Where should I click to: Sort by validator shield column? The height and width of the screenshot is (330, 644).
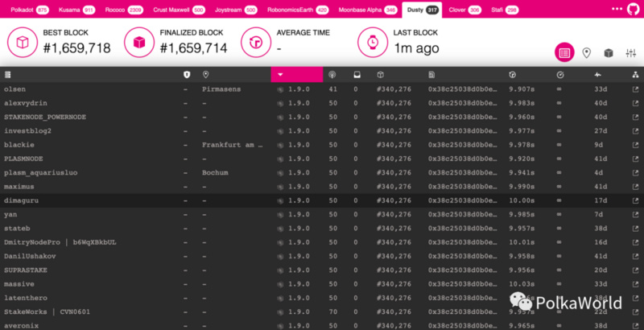[187, 75]
